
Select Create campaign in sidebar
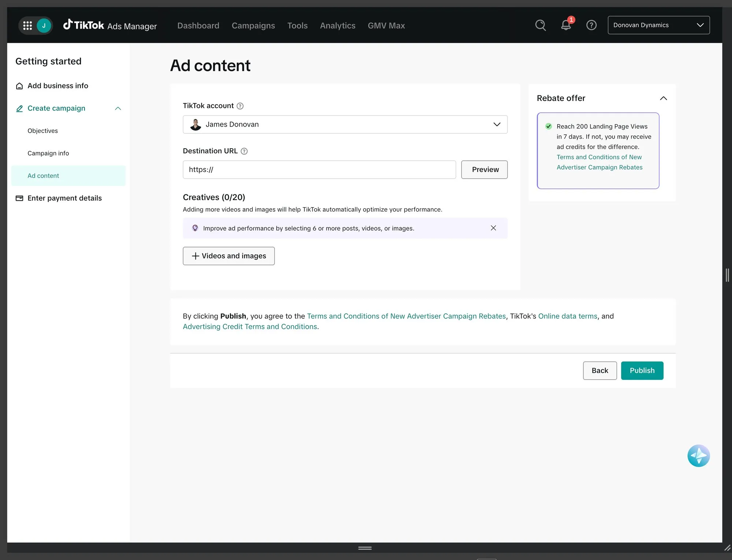click(x=56, y=108)
